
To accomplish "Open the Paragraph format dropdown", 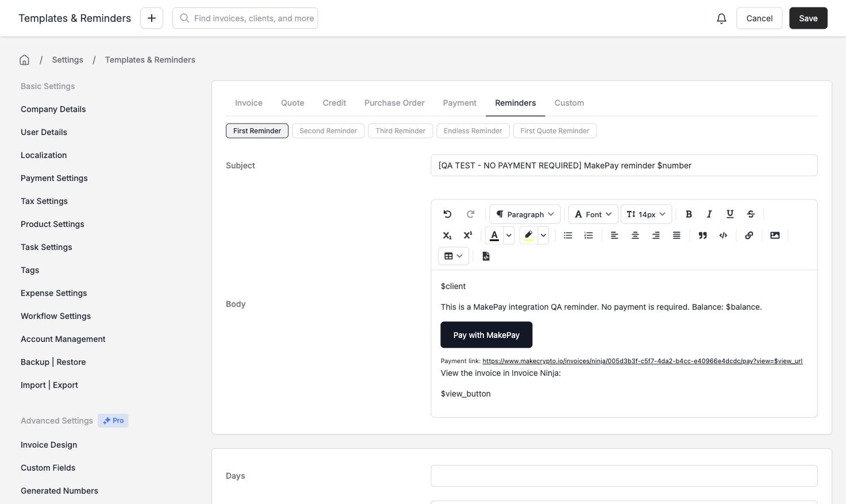I will pos(525,214).
